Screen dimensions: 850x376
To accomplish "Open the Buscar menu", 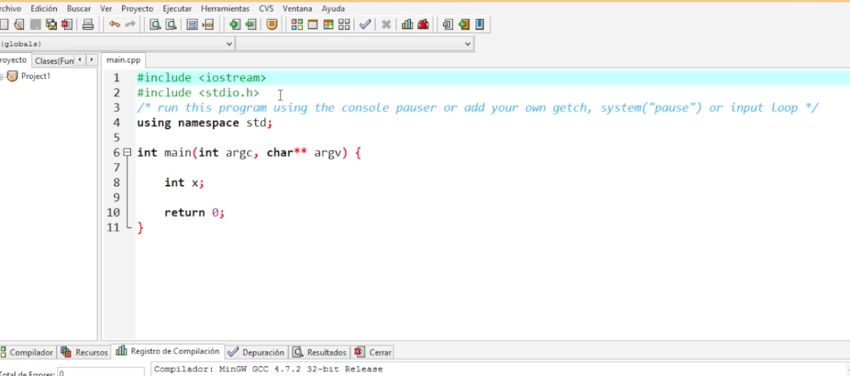I will tap(79, 9).
